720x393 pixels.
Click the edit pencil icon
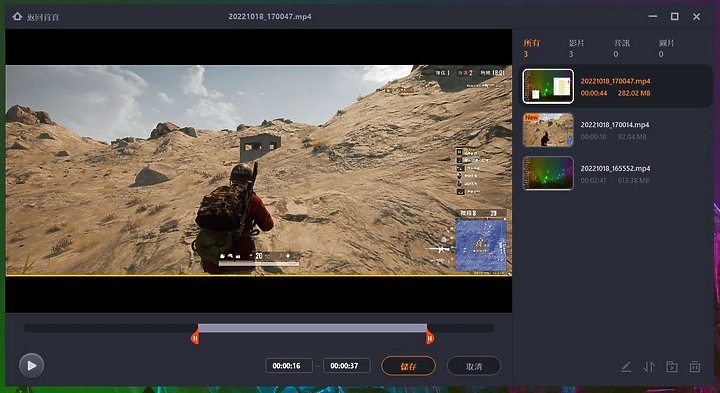click(626, 367)
